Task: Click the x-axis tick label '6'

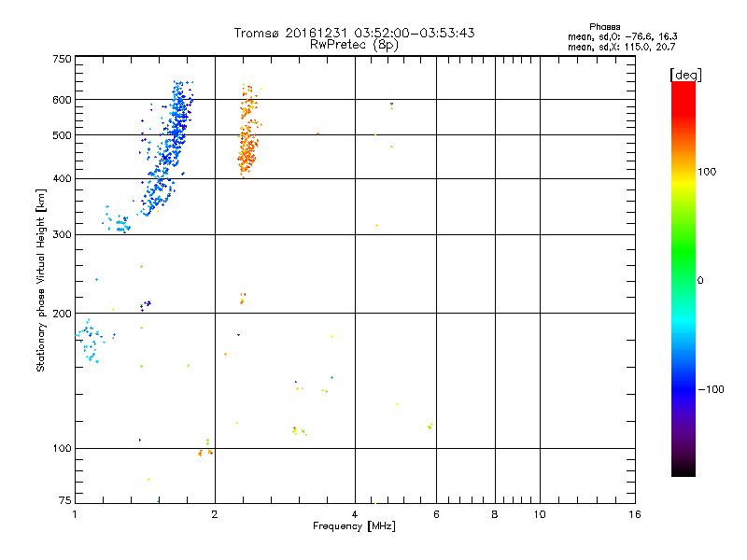Action: (x=436, y=514)
